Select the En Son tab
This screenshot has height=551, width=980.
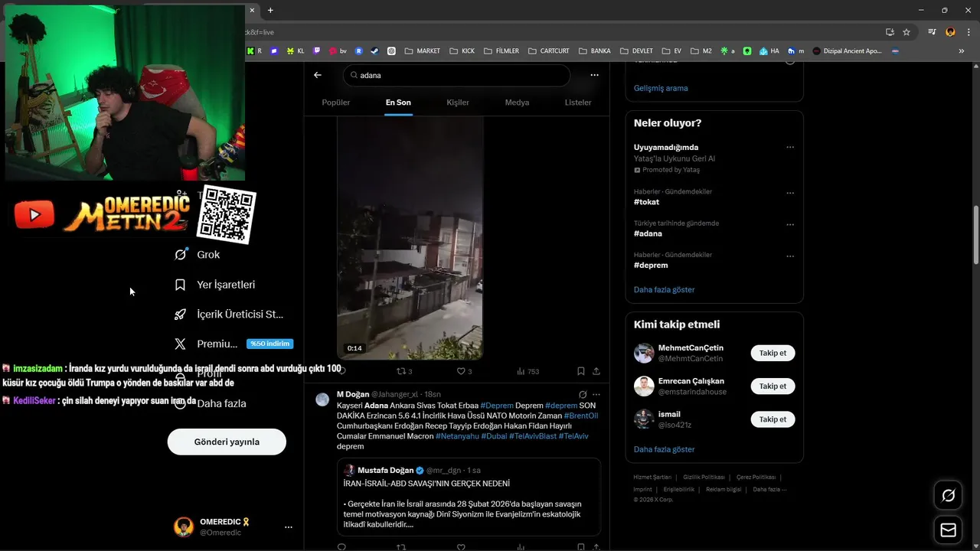[x=398, y=103]
